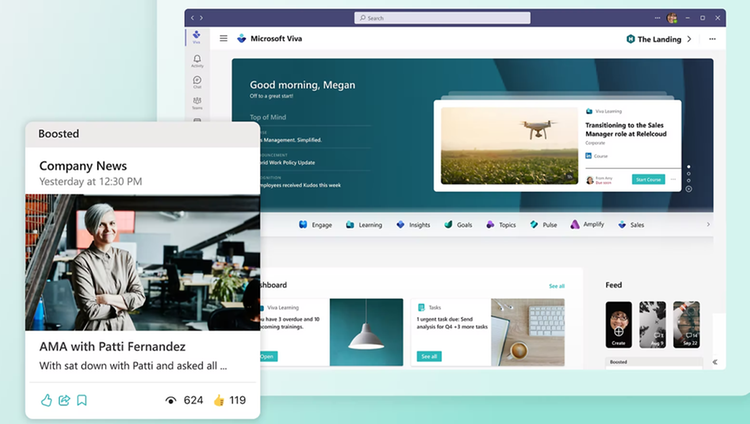Screen dimensions: 750x424
Task: Open the Create story in Feed
Action: coord(618,324)
